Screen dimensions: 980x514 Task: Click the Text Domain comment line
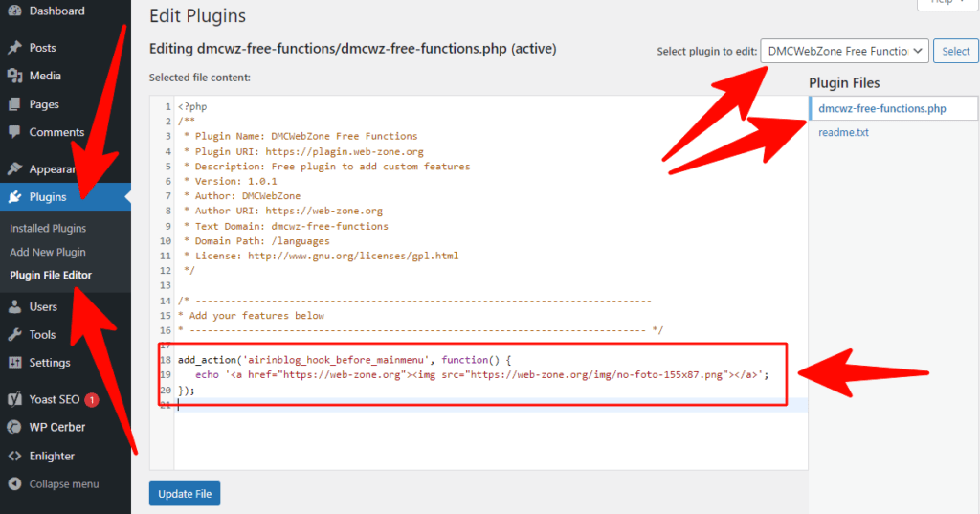pyautogui.click(x=285, y=226)
